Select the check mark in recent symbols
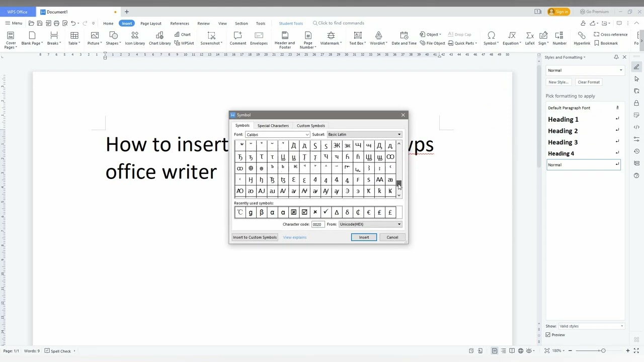This screenshot has height=362, width=644. (326, 212)
